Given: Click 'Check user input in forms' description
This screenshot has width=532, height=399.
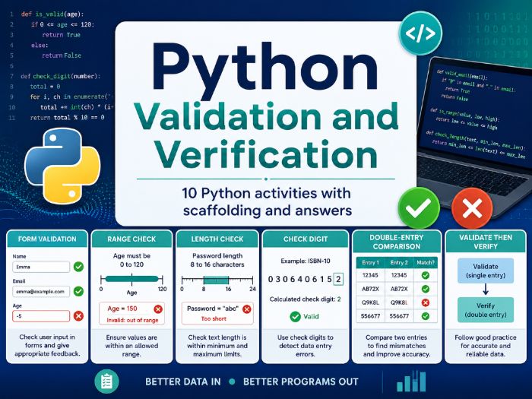Looking at the screenshot, I should [x=47, y=345].
